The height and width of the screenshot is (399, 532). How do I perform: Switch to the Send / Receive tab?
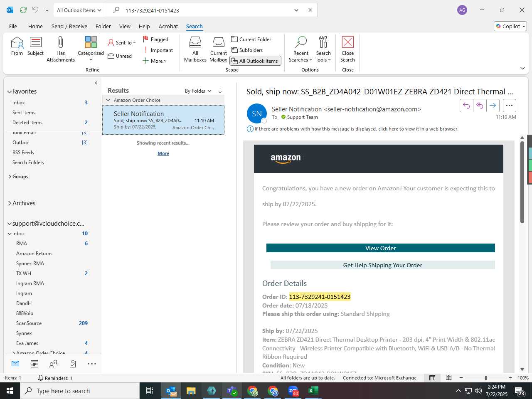point(69,26)
